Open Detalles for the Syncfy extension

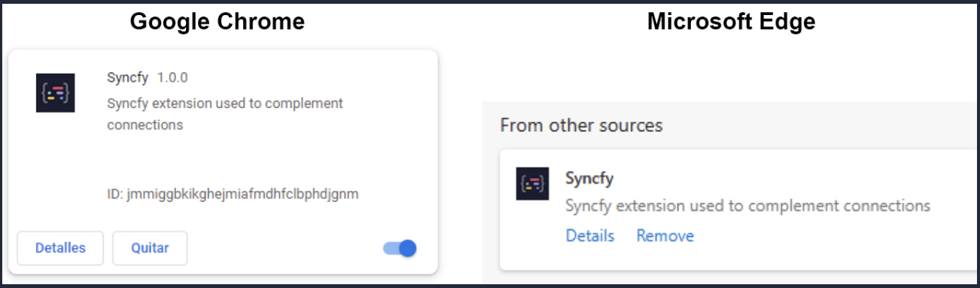pyautogui.click(x=60, y=248)
